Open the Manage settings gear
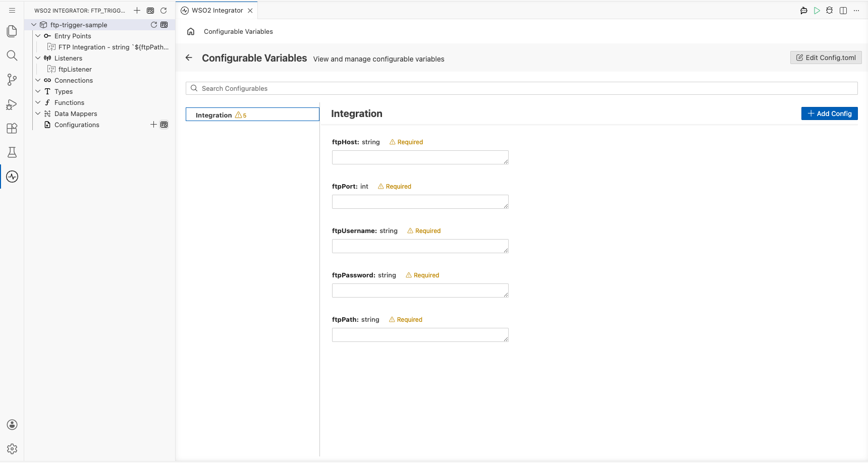 pyautogui.click(x=12, y=449)
